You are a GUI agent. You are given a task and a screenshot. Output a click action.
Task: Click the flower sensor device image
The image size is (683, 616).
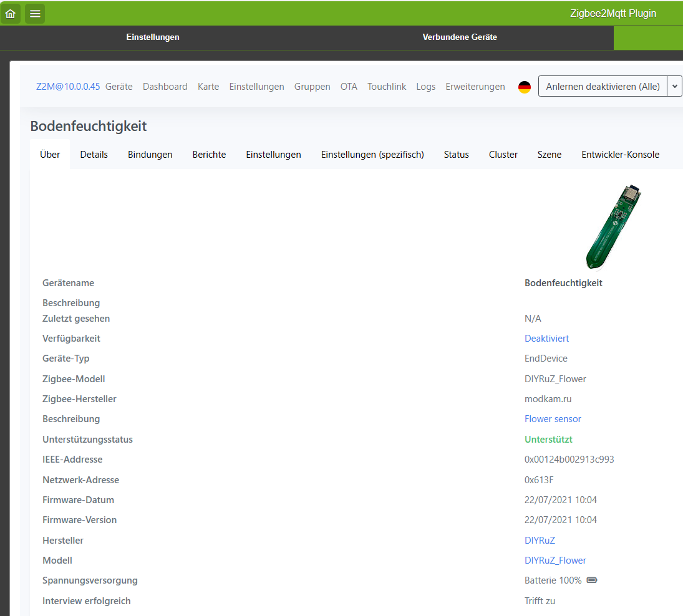pyautogui.click(x=614, y=227)
